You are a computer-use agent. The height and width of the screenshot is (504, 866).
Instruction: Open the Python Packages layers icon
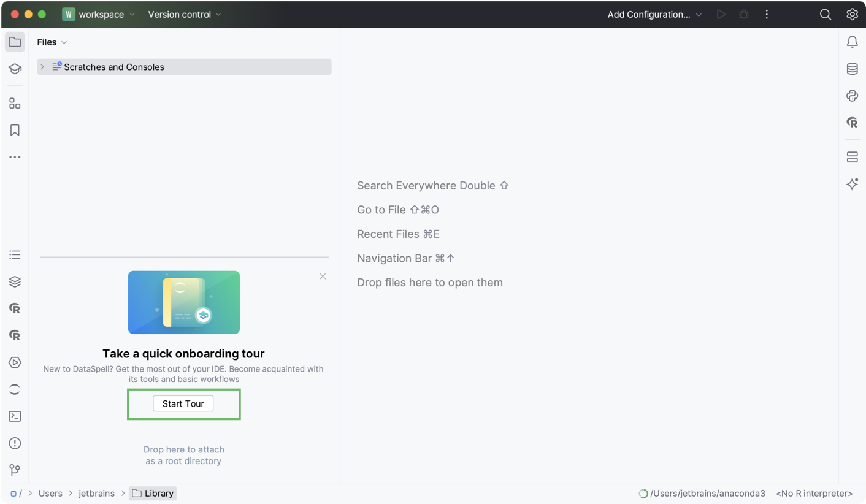(15, 281)
